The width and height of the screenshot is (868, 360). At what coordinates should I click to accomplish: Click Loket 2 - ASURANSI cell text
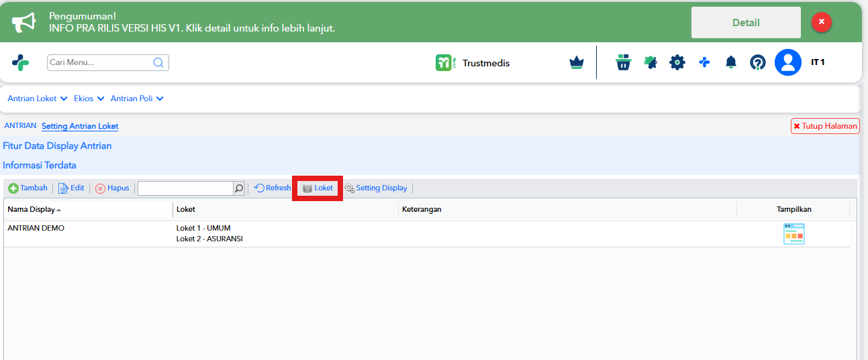pos(209,239)
